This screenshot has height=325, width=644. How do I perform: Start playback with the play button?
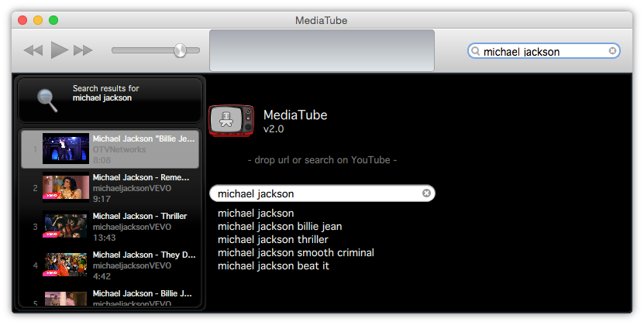coord(60,50)
